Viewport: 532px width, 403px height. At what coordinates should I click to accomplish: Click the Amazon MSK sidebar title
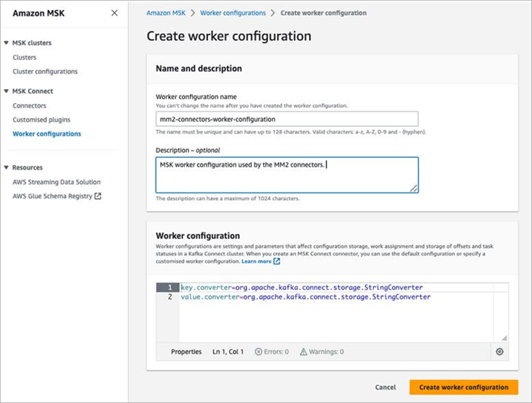[39, 13]
